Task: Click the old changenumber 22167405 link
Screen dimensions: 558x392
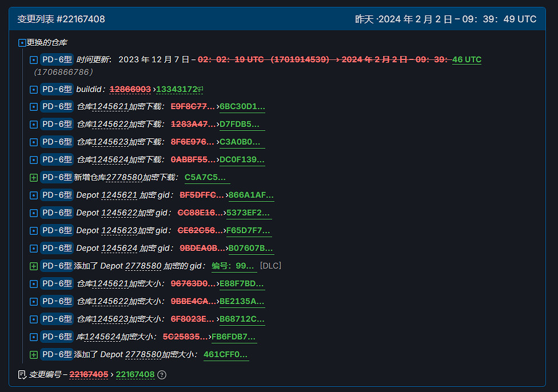Action: tap(89, 375)
